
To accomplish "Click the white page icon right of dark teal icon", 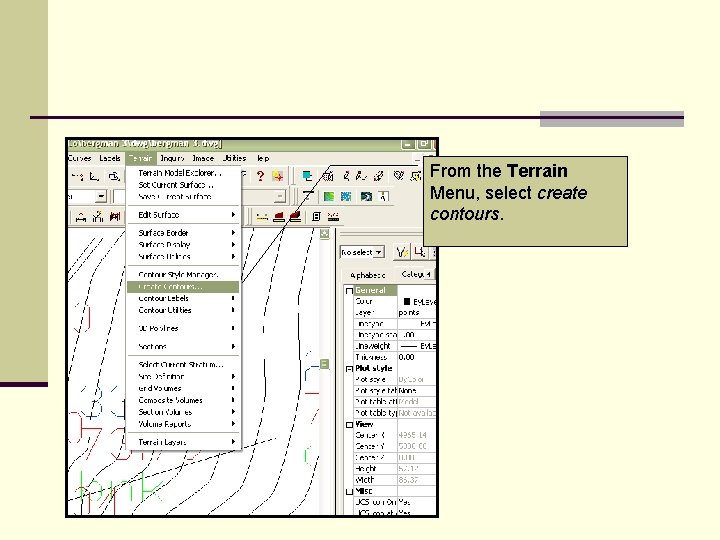I will click(383, 197).
